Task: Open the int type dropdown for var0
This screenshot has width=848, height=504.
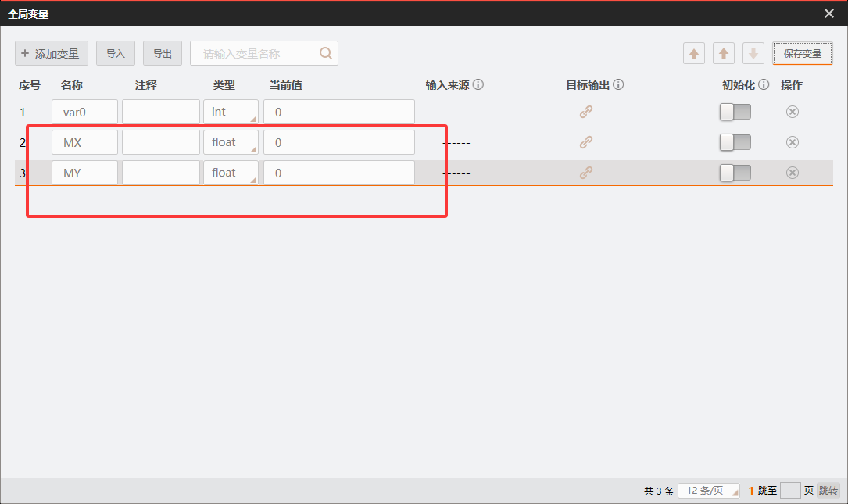Action: click(x=231, y=112)
